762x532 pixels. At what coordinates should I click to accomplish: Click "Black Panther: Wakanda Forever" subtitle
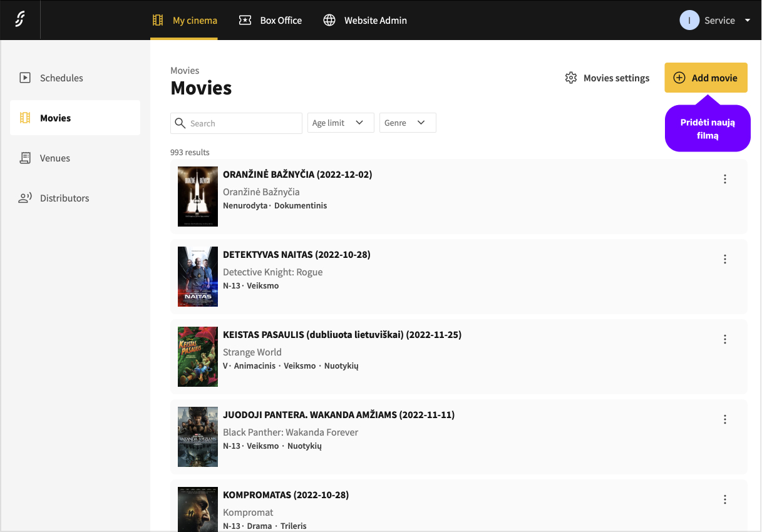[x=291, y=432]
